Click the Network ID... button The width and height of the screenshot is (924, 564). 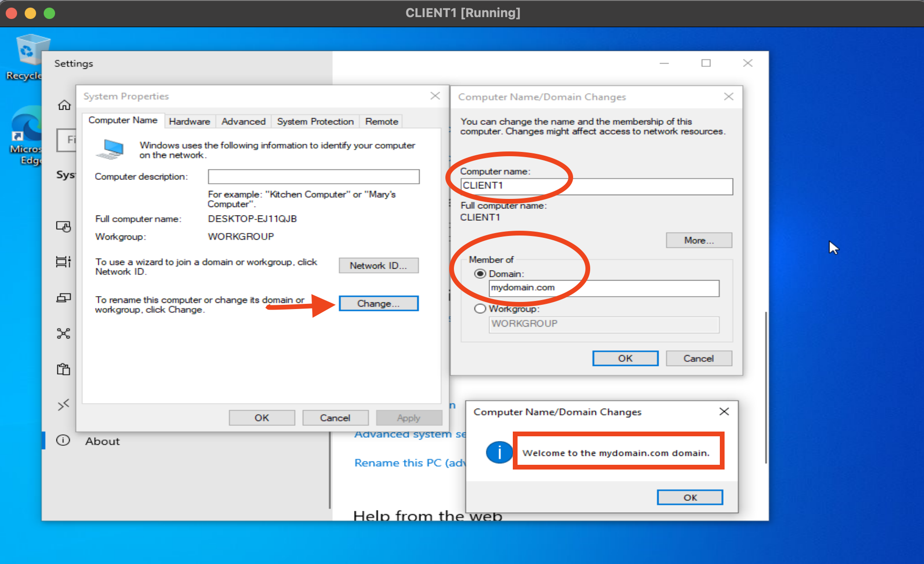378,265
